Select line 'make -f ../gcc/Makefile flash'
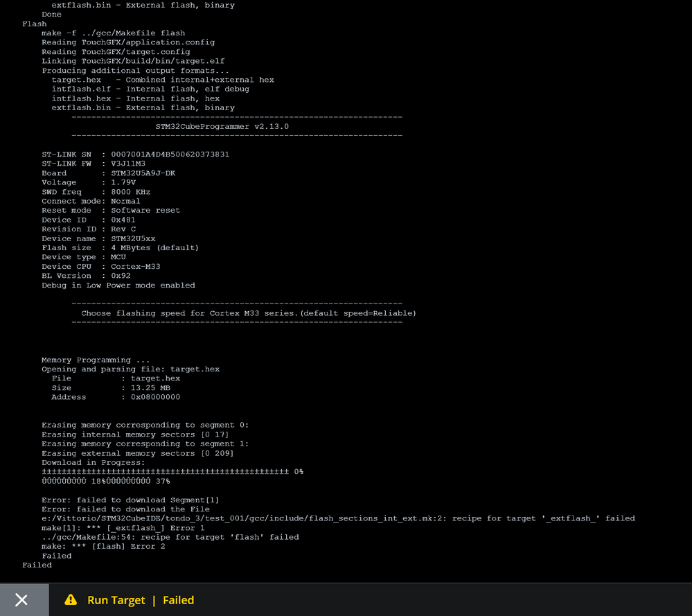692x616 pixels. [114, 33]
